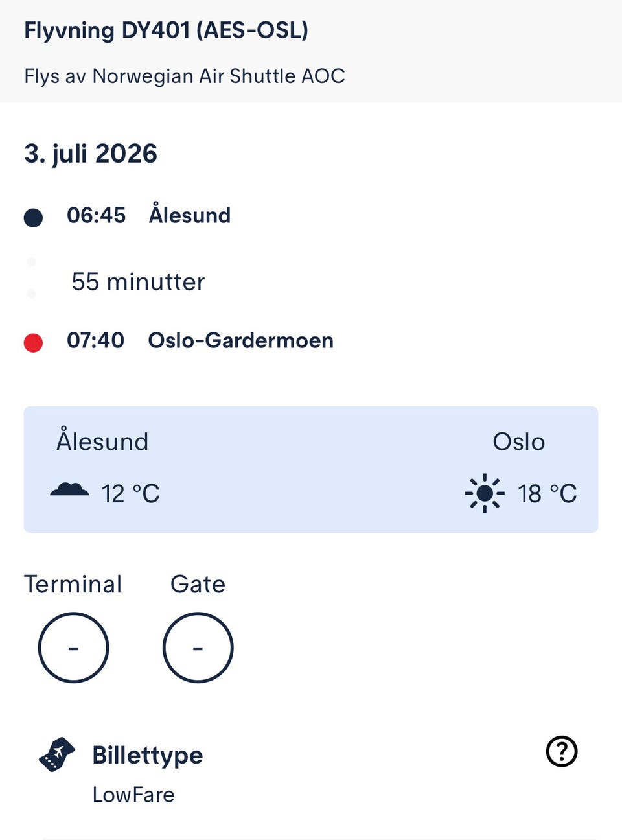Tap the sun weather icon for Oslo
Viewport: 622px width, 840px height.
coord(485,493)
